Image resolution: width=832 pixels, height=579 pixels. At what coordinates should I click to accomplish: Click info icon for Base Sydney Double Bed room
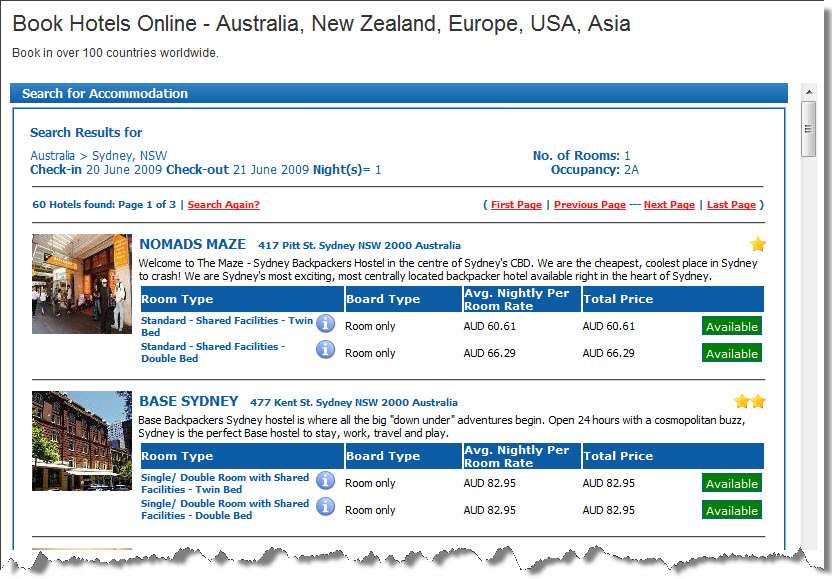[326, 506]
